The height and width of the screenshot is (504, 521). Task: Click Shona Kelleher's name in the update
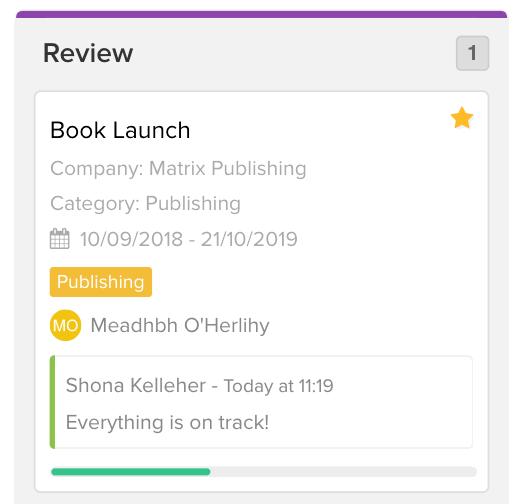[x=136, y=385]
